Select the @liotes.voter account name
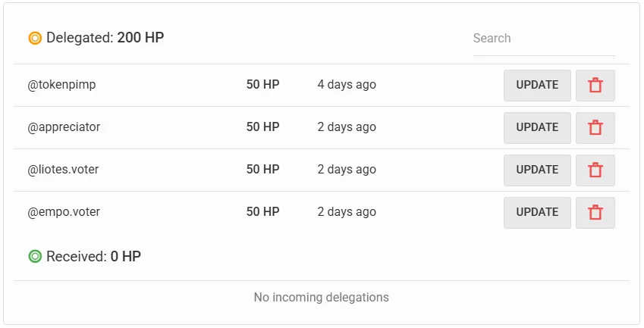The image size is (644, 328). pos(63,170)
